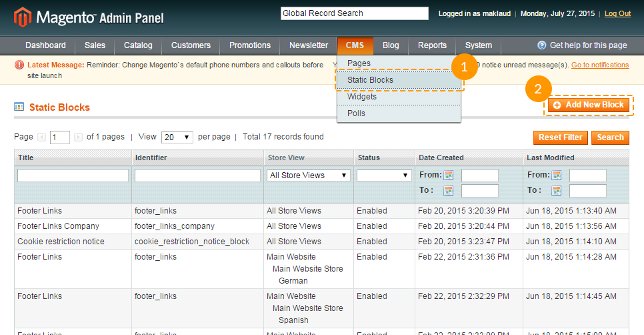Click Get help for this page

588,45
